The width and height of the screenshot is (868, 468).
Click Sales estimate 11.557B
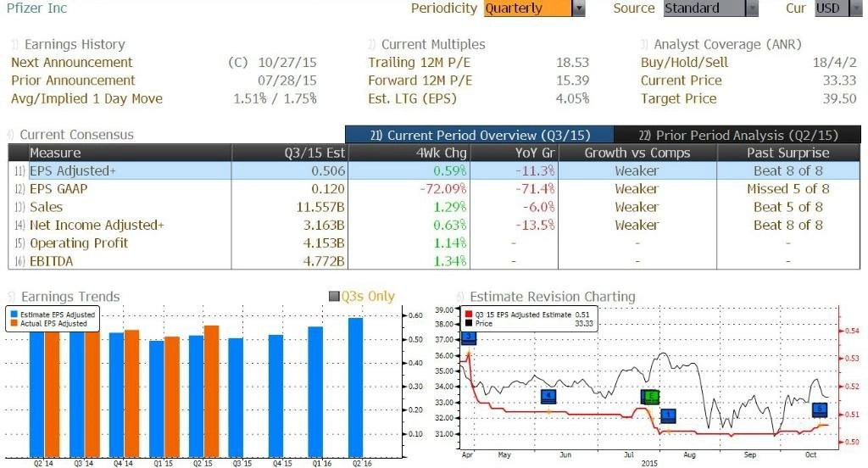(320, 207)
